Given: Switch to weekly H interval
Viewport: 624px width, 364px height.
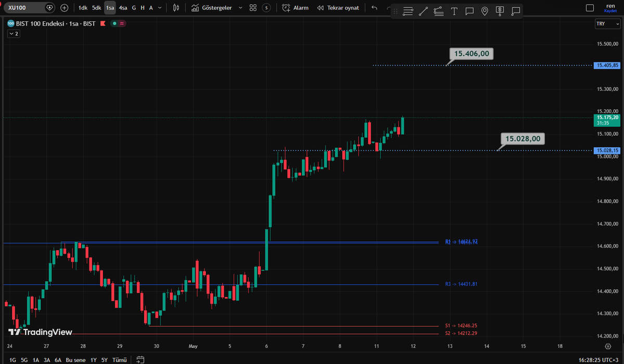Looking at the screenshot, I should pyautogui.click(x=142, y=8).
